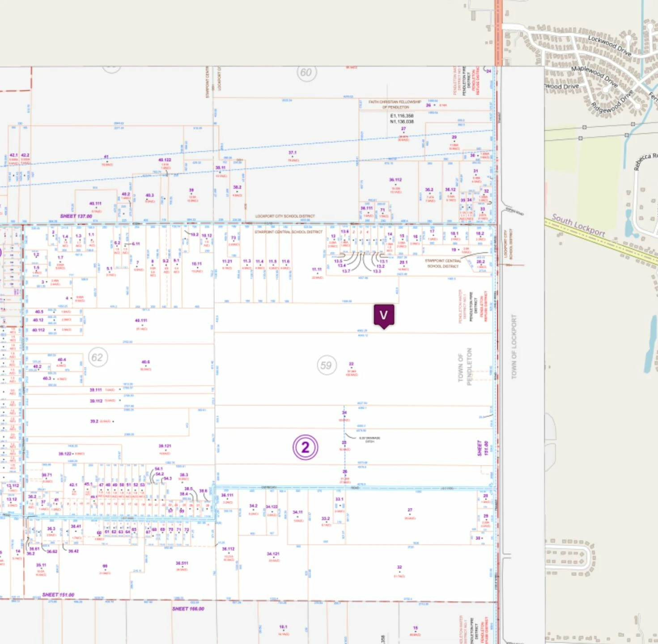Click the Faith Christian Fellowship of Pendleton label
Image resolution: width=658 pixels, height=644 pixels.
coord(395,105)
